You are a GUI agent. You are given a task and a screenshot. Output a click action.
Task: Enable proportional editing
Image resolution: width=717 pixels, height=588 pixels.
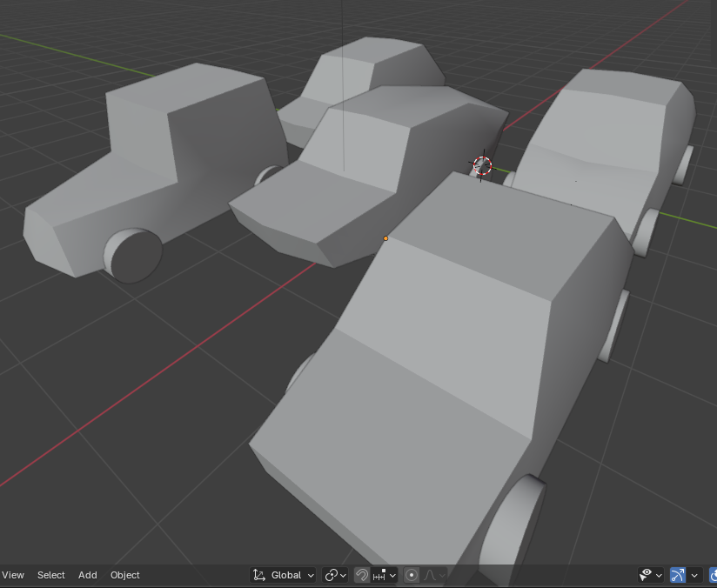[412, 575]
